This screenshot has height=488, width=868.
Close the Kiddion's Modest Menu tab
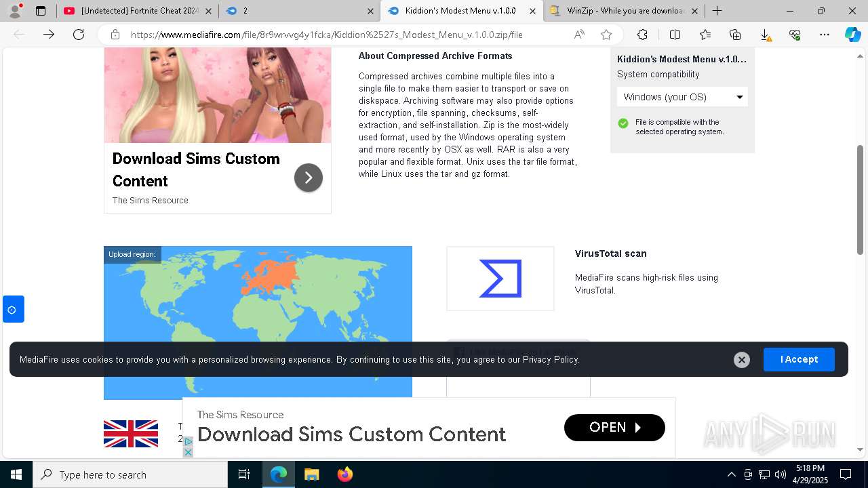click(x=533, y=11)
